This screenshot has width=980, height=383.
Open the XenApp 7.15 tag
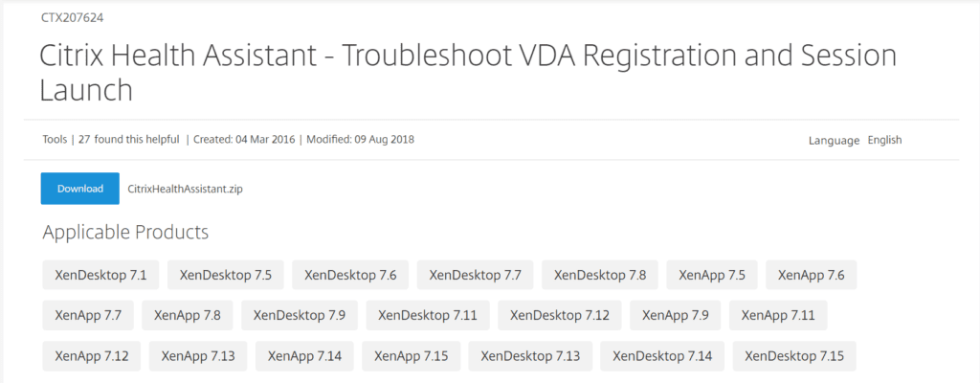click(411, 356)
